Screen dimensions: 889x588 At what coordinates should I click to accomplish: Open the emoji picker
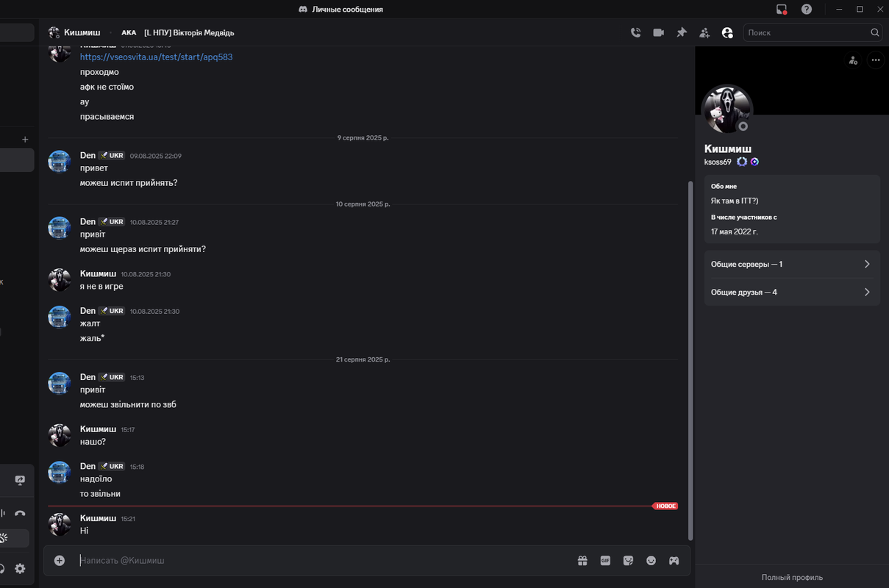point(651,560)
